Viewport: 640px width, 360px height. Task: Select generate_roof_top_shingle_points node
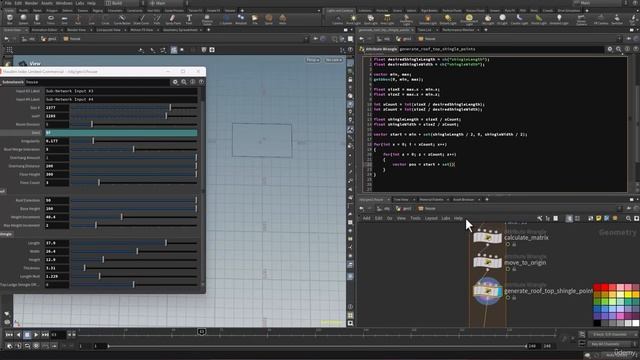point(487,291)
